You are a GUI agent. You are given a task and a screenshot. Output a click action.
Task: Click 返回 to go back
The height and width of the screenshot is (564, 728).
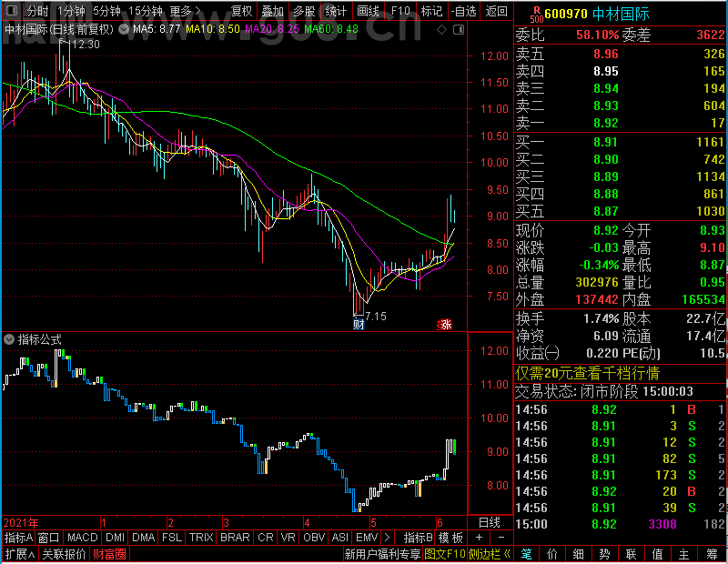pos(496,11)
